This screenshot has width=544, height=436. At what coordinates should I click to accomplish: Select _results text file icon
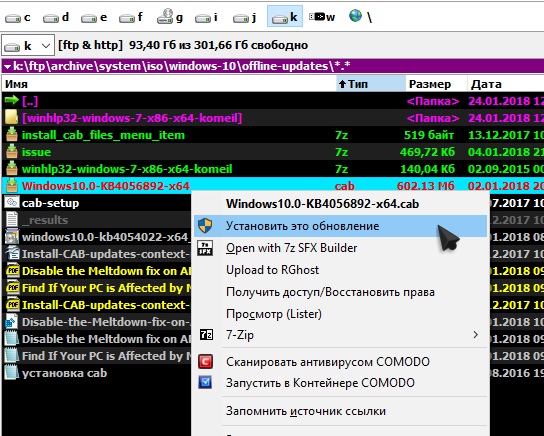coord(11,220)
